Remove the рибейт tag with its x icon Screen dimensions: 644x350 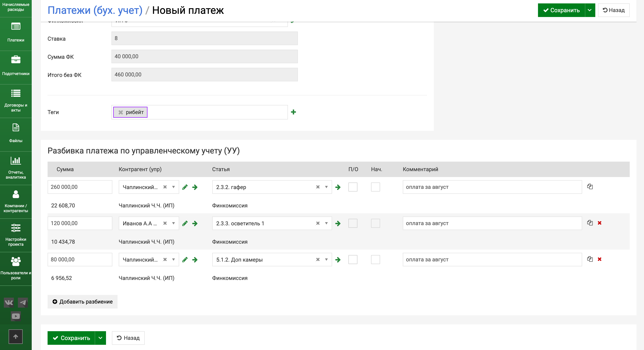coord(121,112)
